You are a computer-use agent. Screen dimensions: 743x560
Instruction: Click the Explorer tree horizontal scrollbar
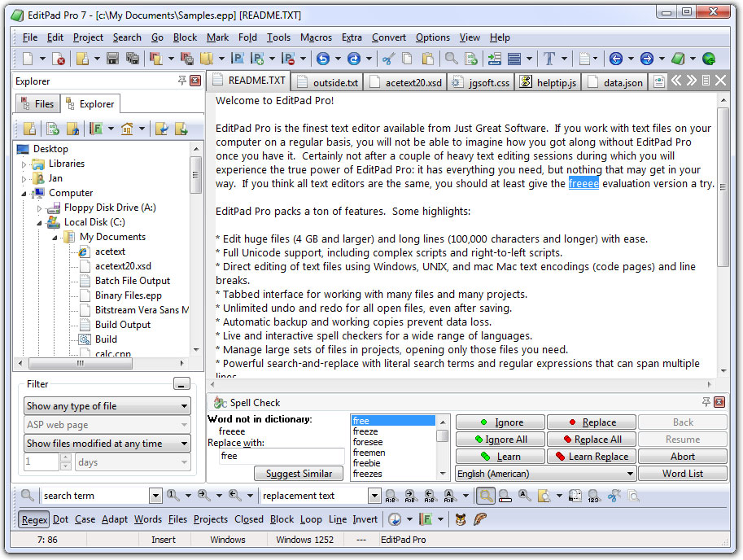[80, 363]
